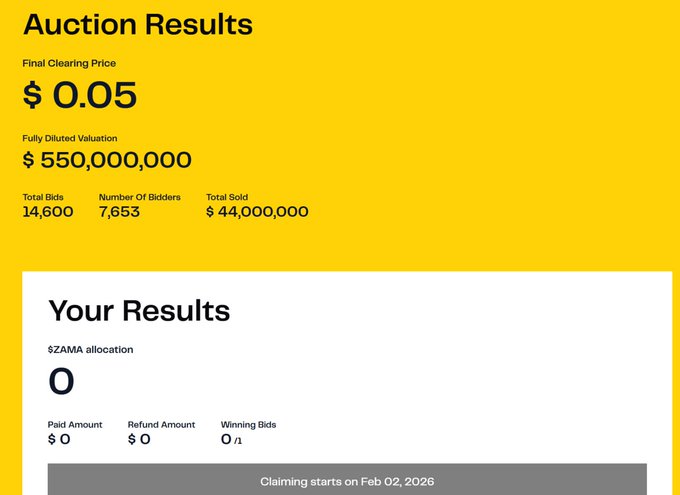Viewport: 680px width, 495px height.
Task: Click the "$ZAMA allocation" label
Action: click(x=90, y=350)
